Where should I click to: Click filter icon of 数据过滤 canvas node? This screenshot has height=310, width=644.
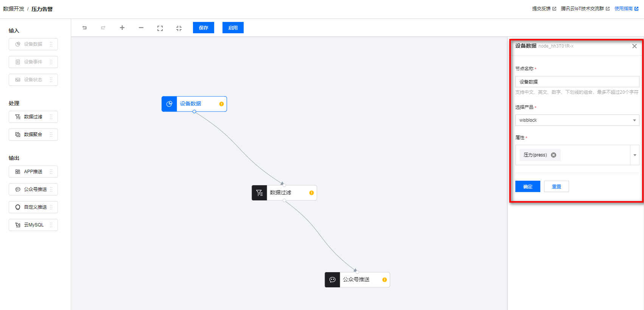point(259,193)
